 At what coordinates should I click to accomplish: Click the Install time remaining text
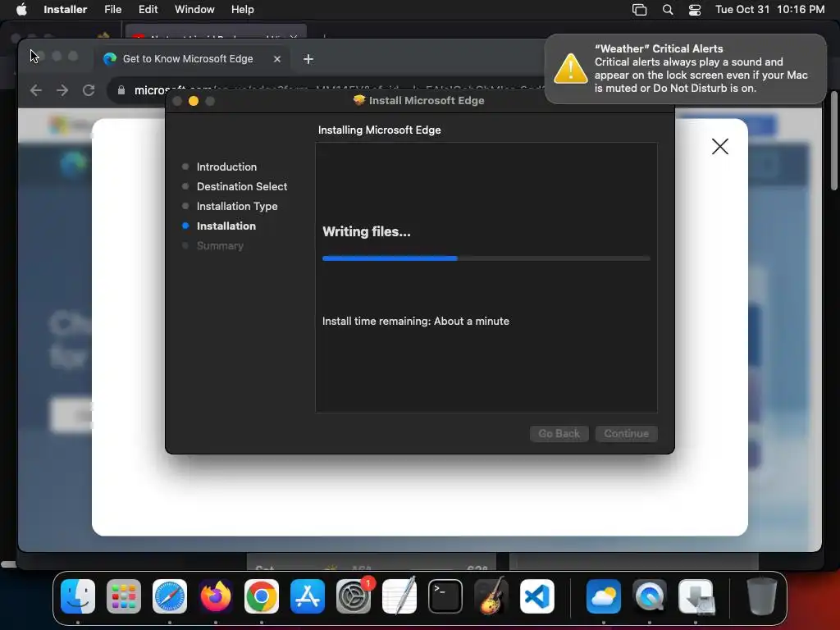point(416,321)
